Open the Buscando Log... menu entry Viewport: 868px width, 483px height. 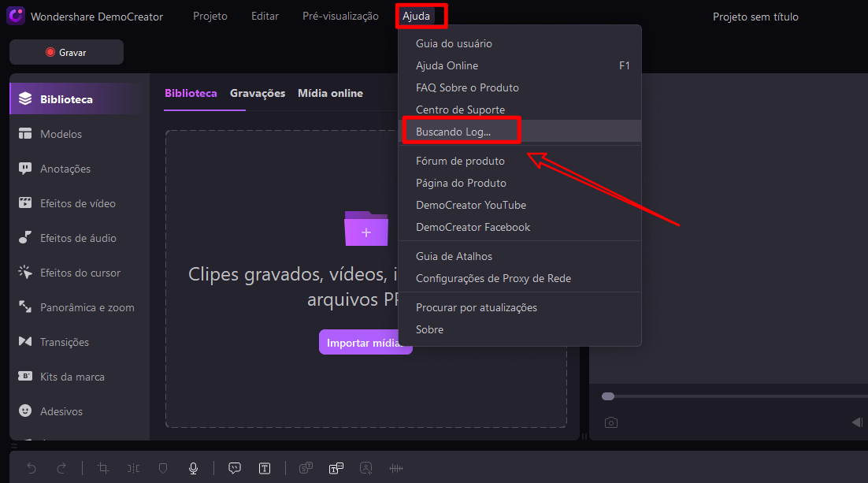453,132
